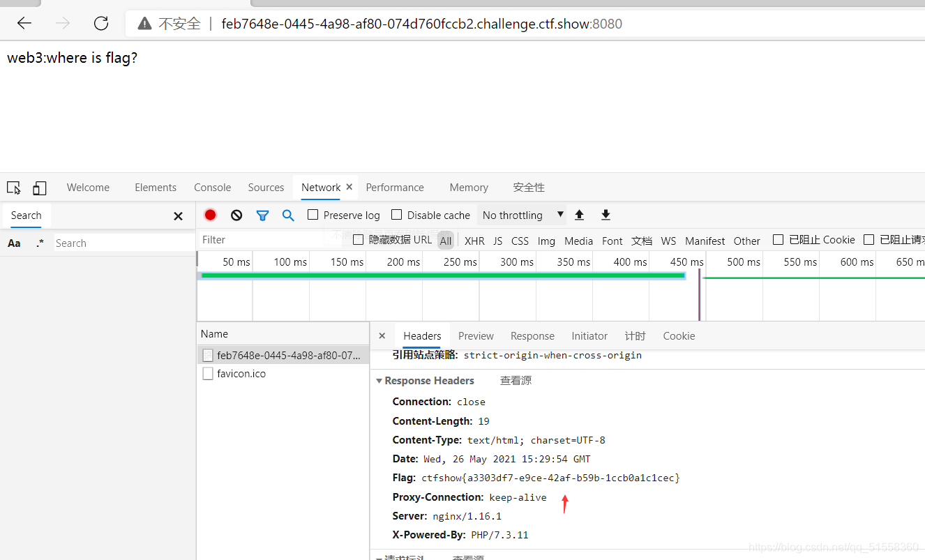Filter requests by Manifest

click(705, 241)
